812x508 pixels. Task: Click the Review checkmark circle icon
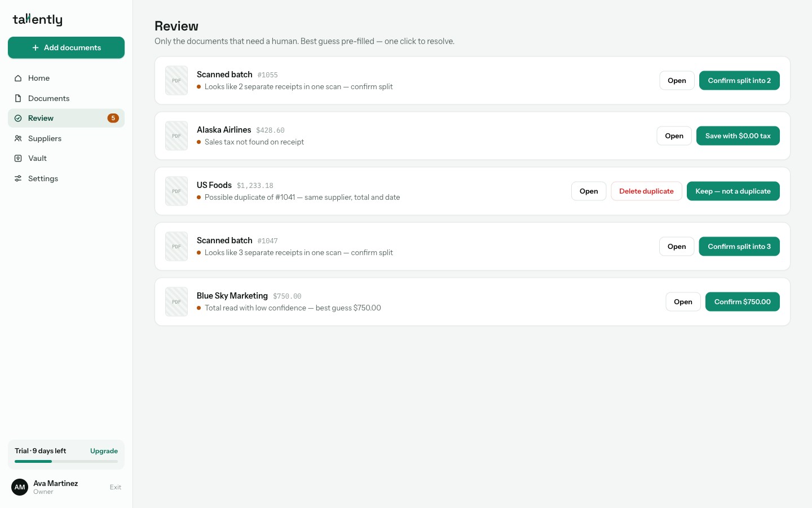[x=18, y=118]
